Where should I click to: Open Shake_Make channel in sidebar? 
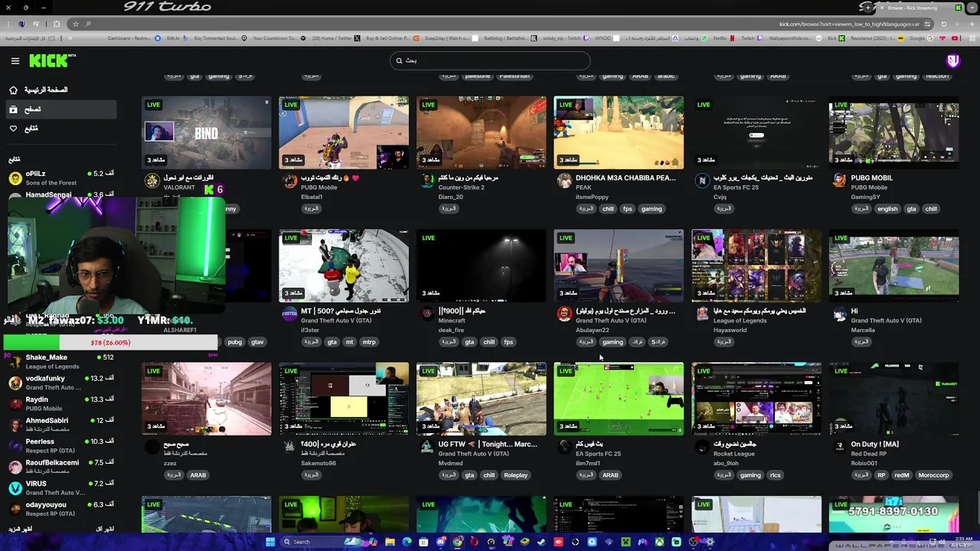pos(61,361)
